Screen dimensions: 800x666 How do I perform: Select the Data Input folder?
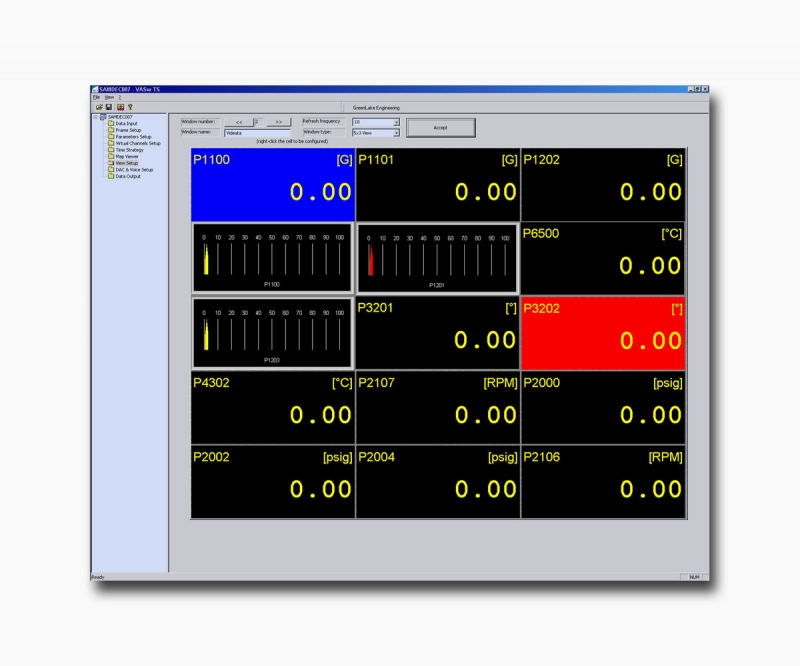[x=126, y=123]
